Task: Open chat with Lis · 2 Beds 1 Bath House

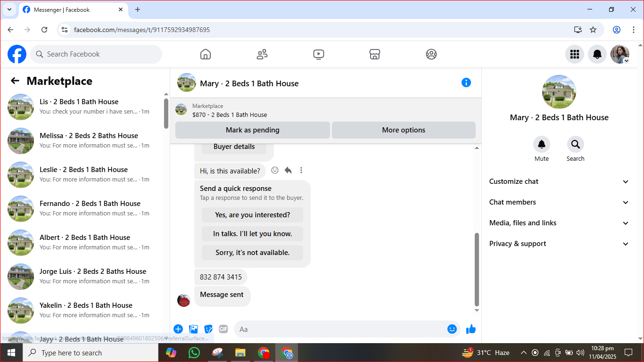Action: pyautogui.click(x=83, y=107)
